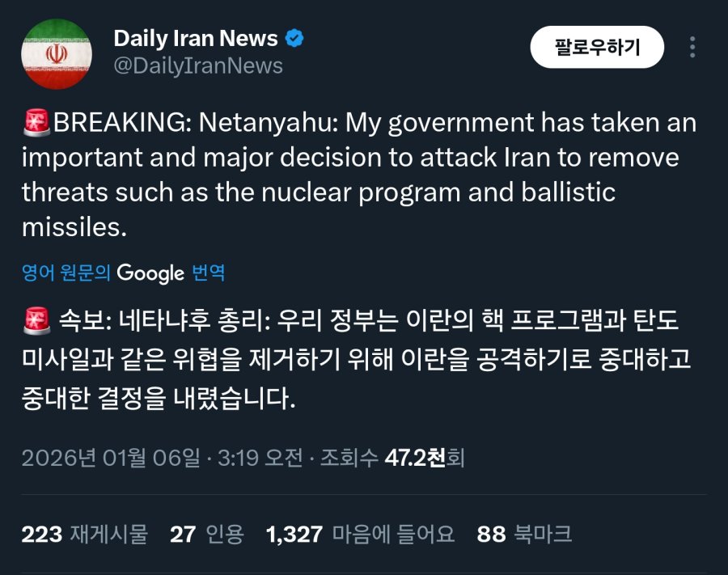Click the 번역 translation link
This screenshot has height=575, width=728.
tap(209, 273)
